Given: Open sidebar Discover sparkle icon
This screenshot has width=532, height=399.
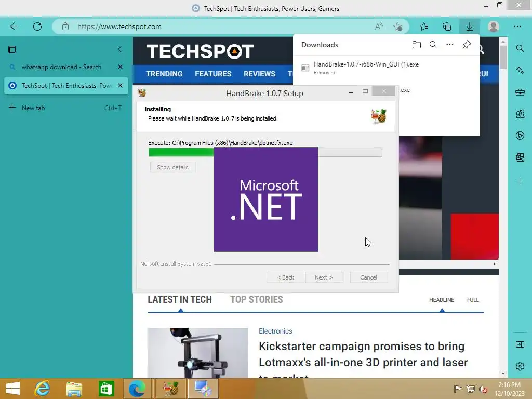Looking at the screenshot, I should (x=520, y=70).
